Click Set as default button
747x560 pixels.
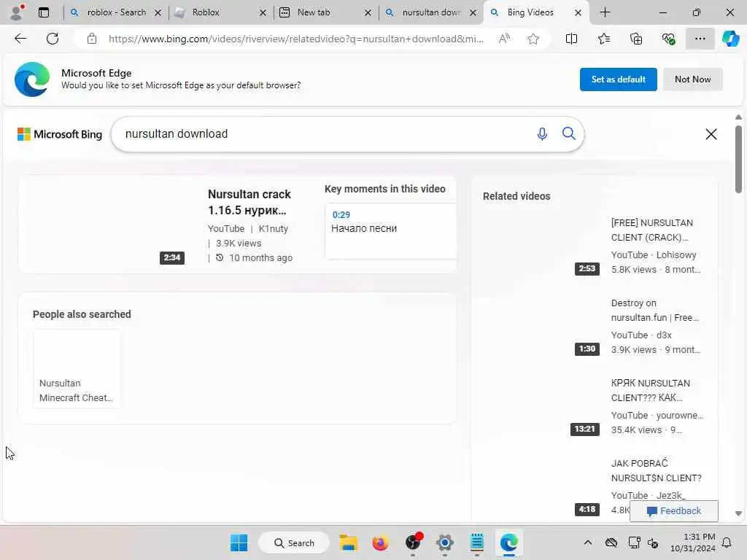[x=619, y=79]
